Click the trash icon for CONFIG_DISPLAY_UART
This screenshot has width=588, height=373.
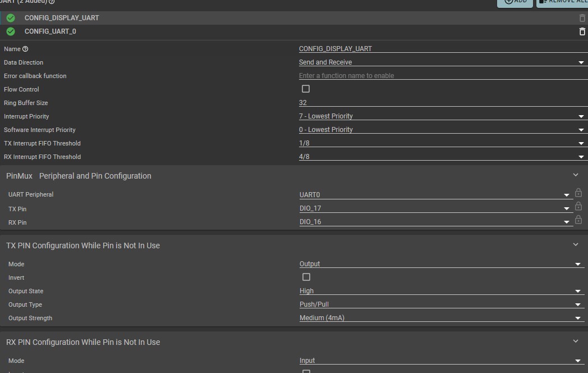582,18
